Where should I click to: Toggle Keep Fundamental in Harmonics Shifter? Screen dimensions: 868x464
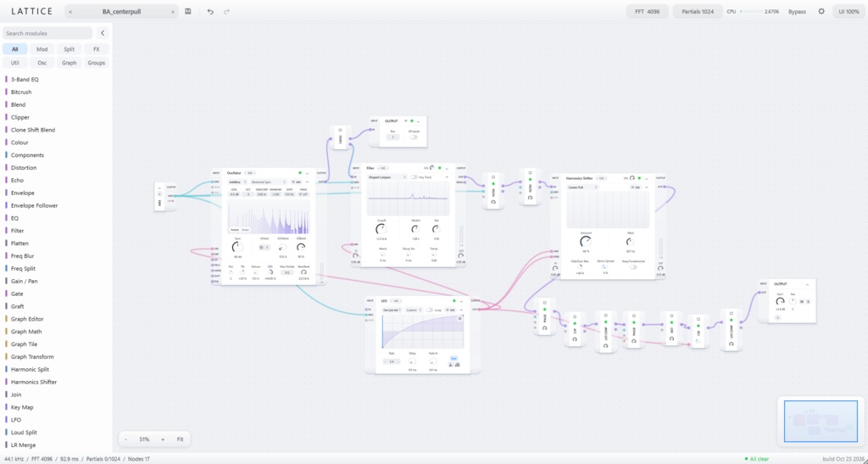(x=633, y=267)
